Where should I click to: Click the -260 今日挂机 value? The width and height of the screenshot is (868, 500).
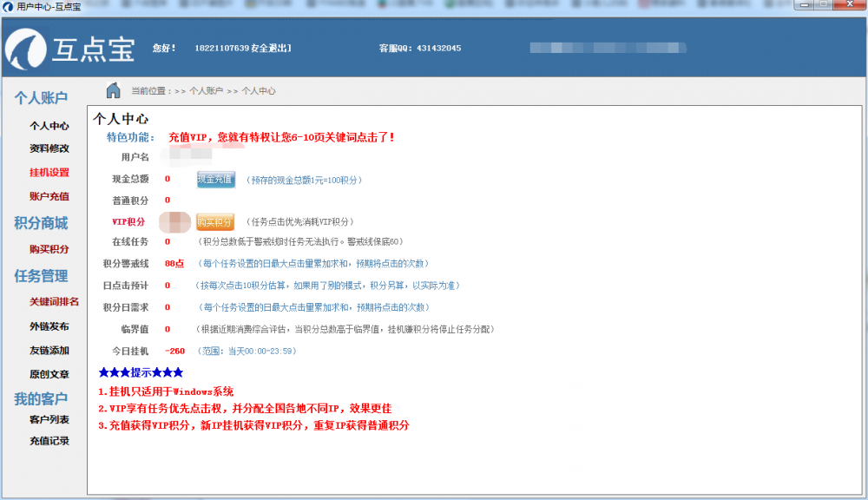click(175, 351)
